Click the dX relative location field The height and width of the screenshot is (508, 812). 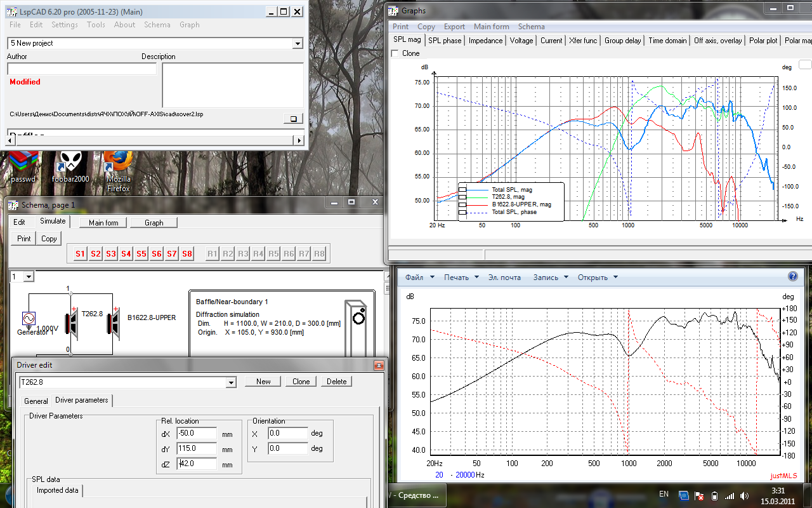pos(197,434)
